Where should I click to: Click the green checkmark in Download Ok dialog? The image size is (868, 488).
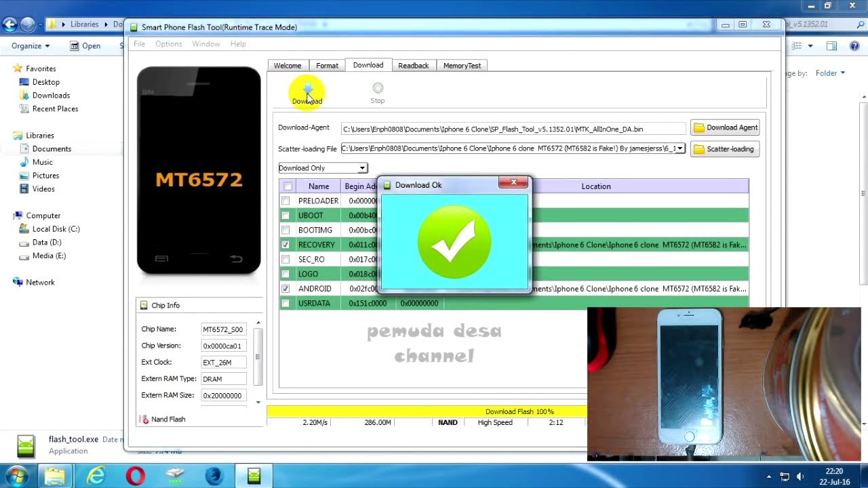pyautogui.click(x=454, y=242)
